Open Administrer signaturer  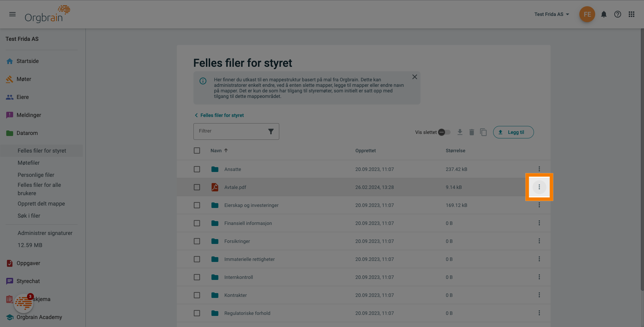tap(45, 233)
